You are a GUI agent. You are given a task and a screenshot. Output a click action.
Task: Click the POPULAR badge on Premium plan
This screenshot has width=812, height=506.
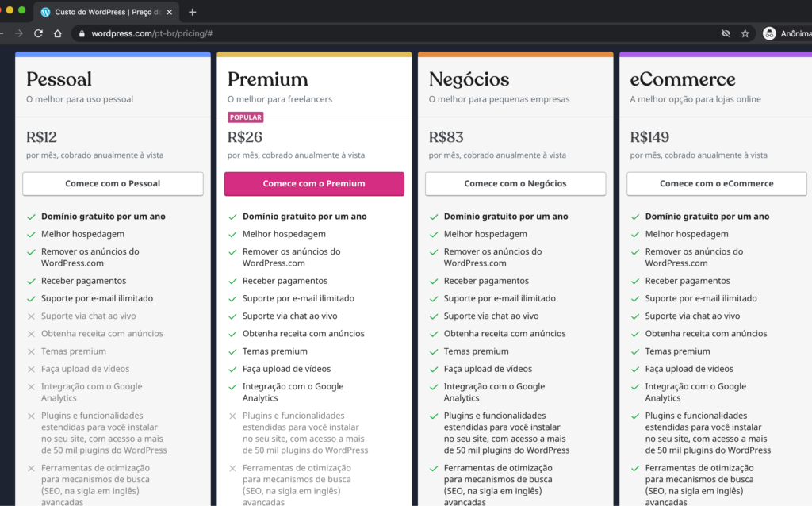tap(245, 117)
